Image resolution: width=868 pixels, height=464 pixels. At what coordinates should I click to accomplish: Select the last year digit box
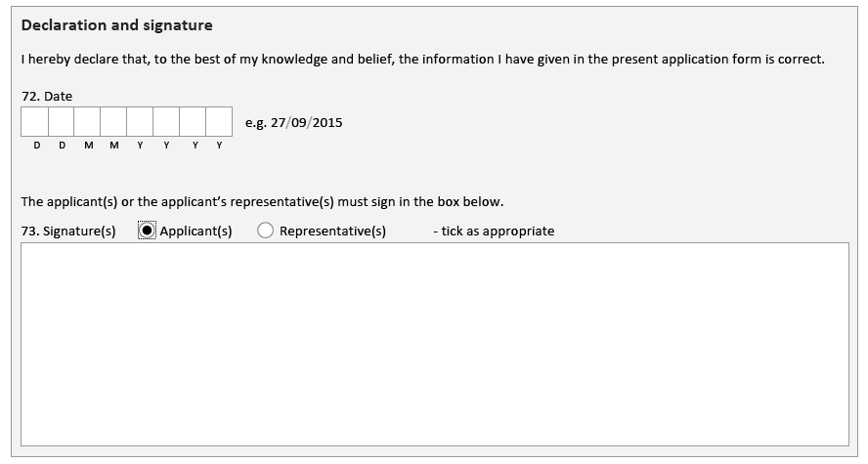click(x=219, y=122)
